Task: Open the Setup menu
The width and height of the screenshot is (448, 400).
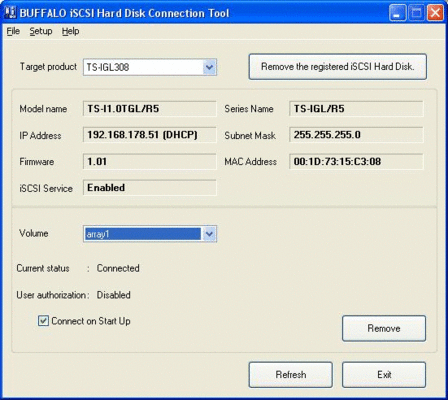Action: click(41, 31)
